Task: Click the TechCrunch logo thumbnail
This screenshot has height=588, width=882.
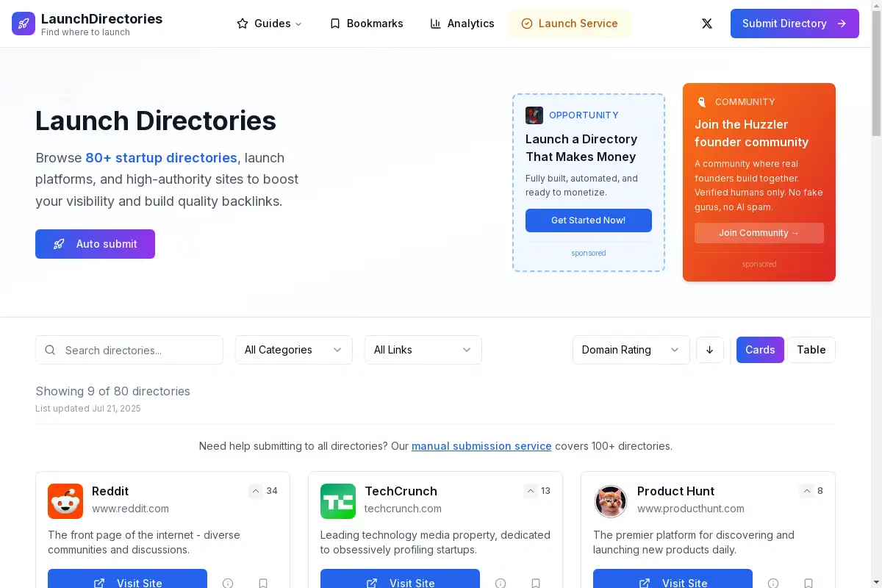Action: 338,501
